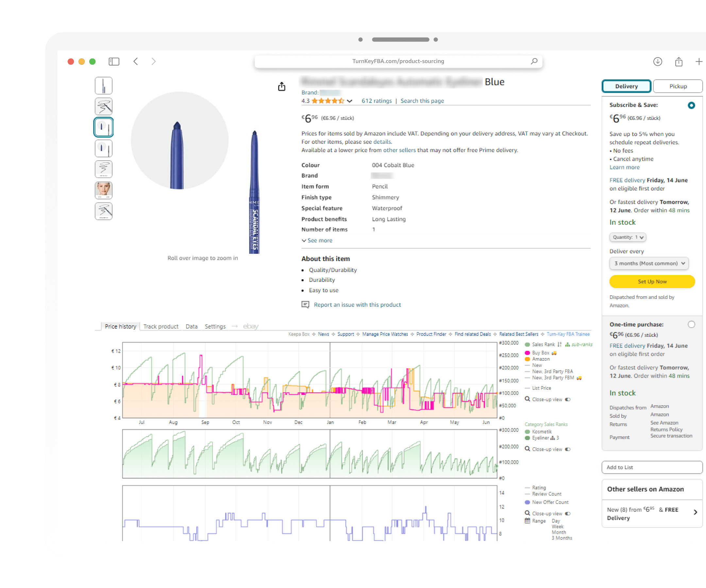Click the report issue speech-bubble icon

coord(305,304)
